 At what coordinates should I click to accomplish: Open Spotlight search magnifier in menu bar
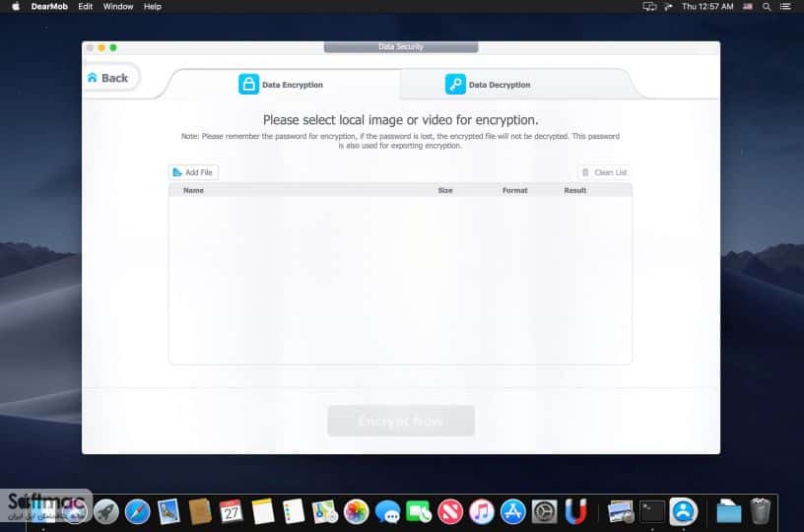767,7
